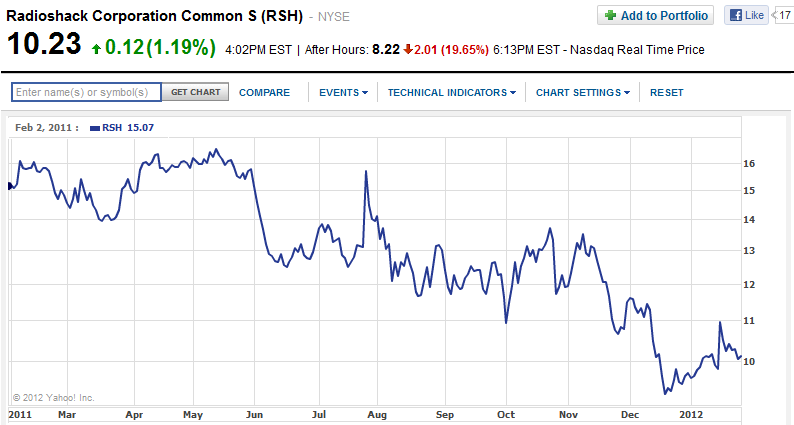Click the RSH 15.07 legend value

pyautogui.click(x=128, y=128)
